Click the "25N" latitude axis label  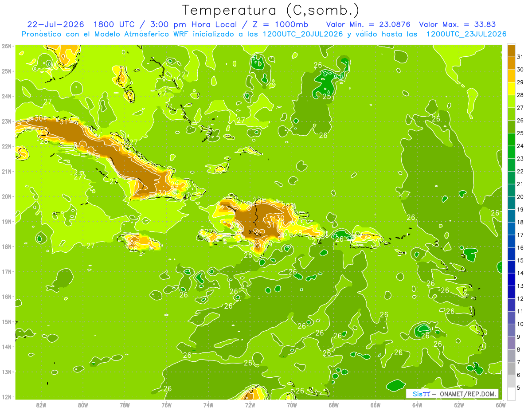[6, 71]
